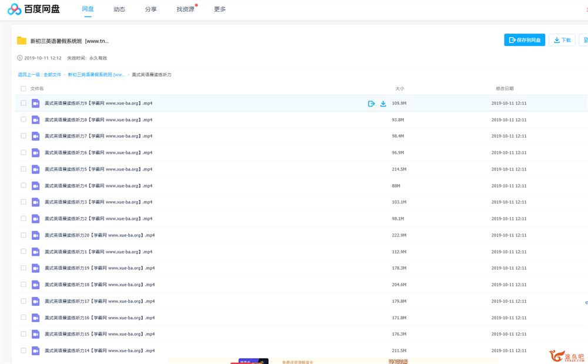Click 全部文件 breadcrumb link
The image size is (588, 364).
52,75
